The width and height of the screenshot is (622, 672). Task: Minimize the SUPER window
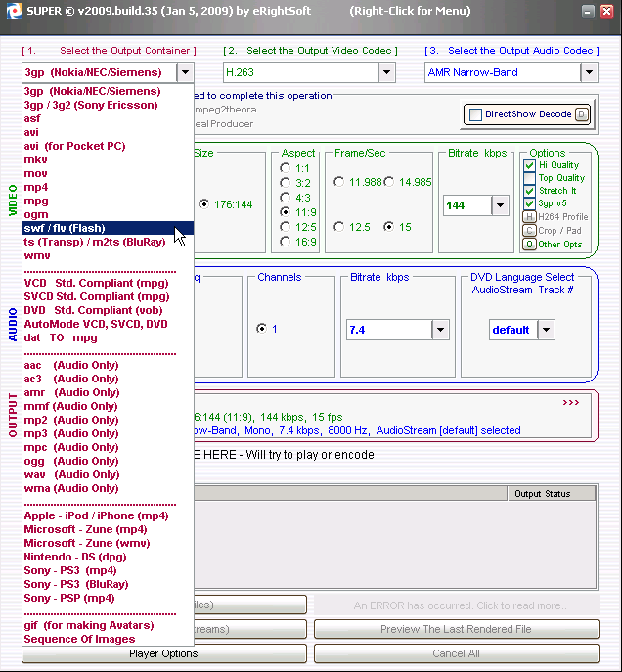pos(588,11)
